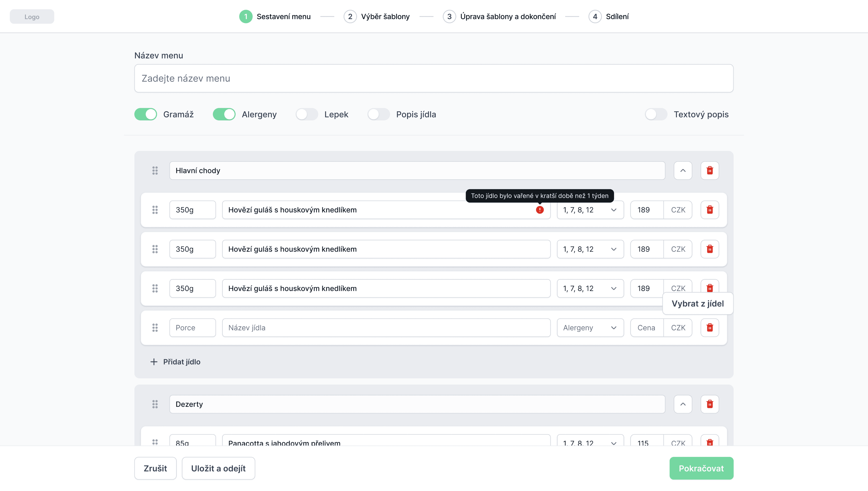The height and width of the screenshot is (491, 868).
Task: Click red warning icon in first dish
Action: tap(540, 210)
